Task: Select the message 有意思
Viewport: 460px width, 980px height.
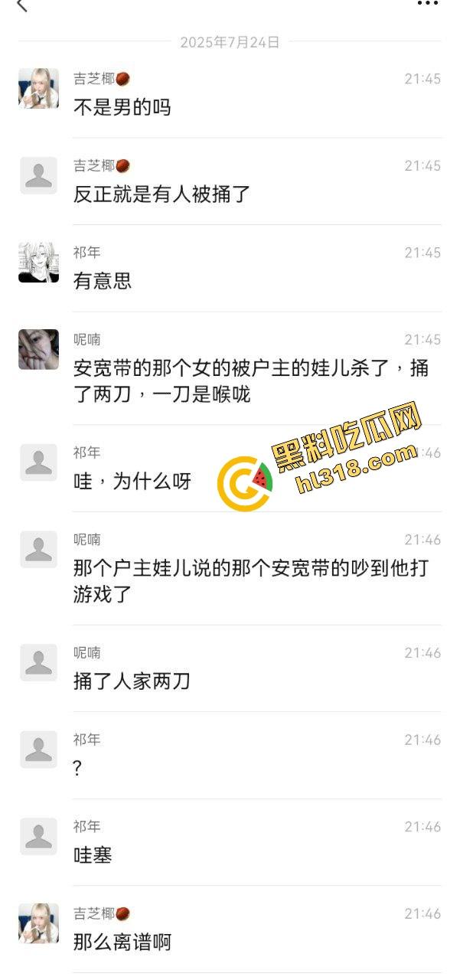Action: (x=103, y=281)
